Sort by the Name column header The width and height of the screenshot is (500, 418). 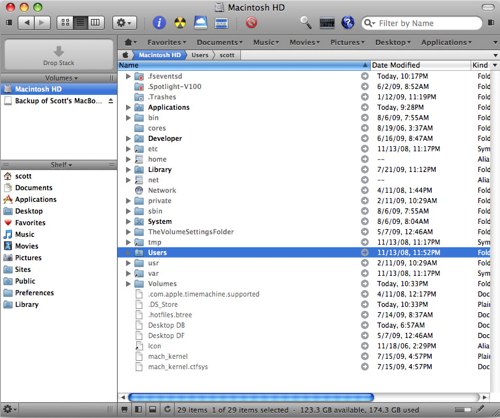(x=244, y=65)
